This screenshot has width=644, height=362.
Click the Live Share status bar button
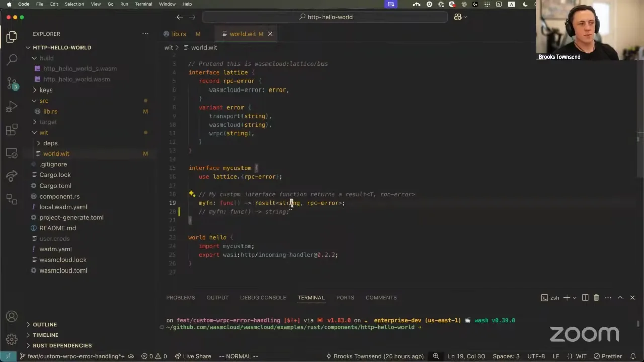pyautogui.click(x=193, y=356)
